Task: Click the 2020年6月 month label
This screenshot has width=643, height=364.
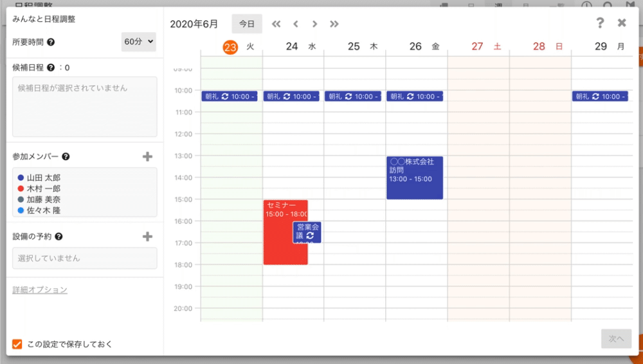Action: pyautogui.click(x=194, y=24)
